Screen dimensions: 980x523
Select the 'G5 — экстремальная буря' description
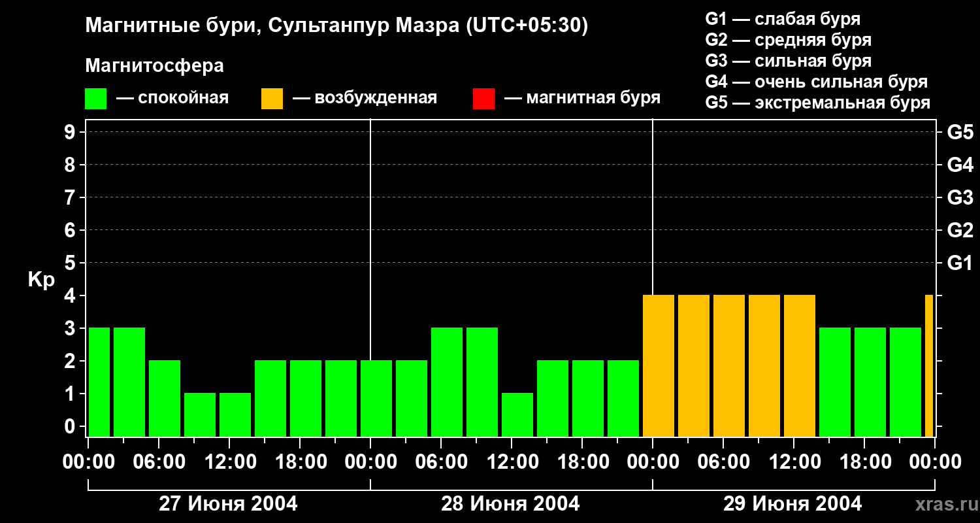click(818, 103)
